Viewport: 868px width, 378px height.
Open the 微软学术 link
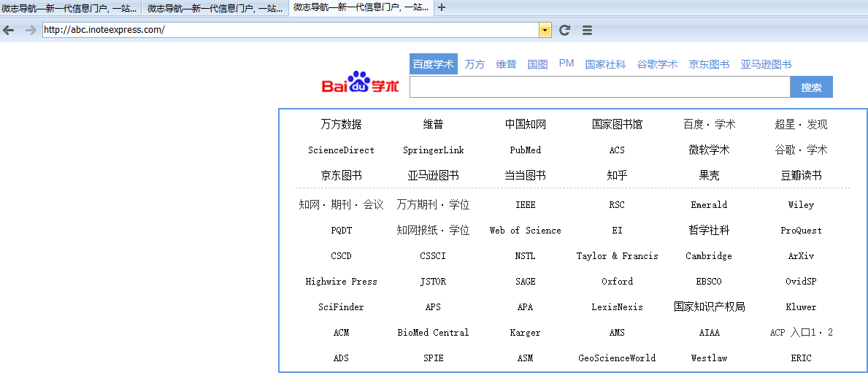tap(709, 150)
